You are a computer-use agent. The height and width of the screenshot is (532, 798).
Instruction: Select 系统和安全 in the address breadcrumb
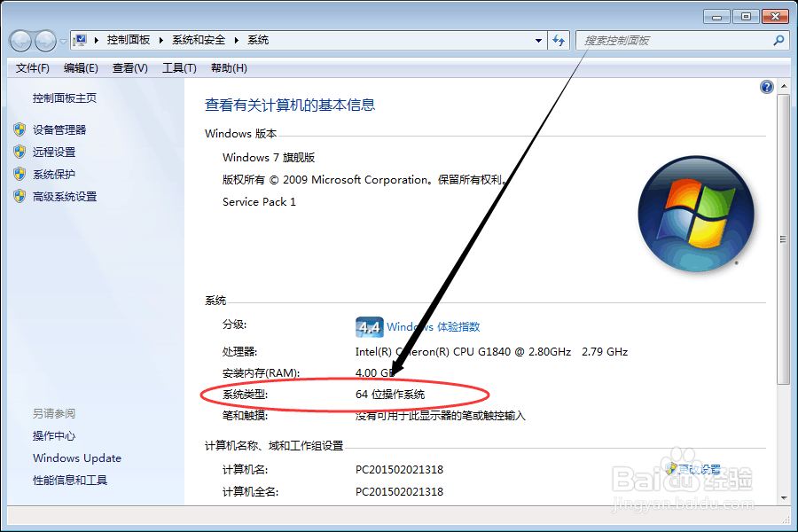199,40
